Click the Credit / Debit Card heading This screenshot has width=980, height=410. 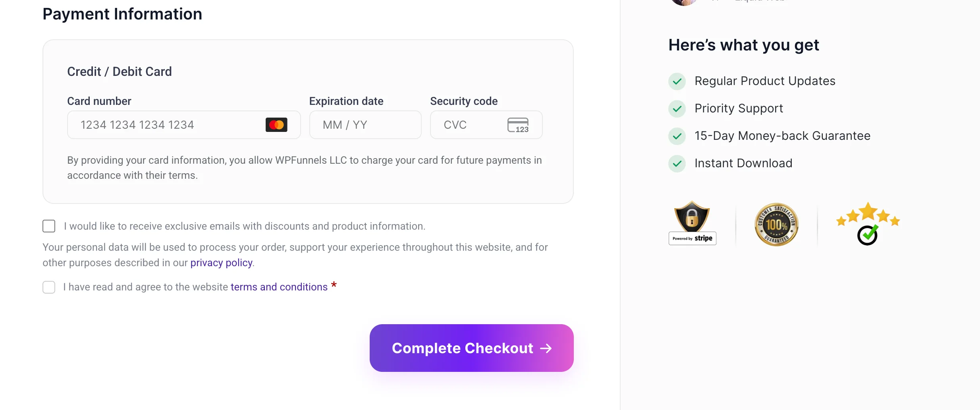(119, 72)
